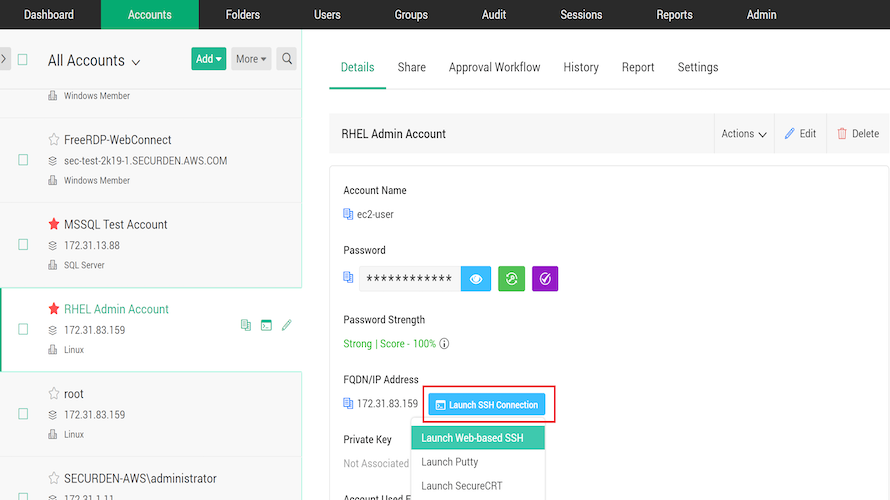Click the green change password icon
The width and height of the screenshot is (890, 500).
tap(511, 279)
